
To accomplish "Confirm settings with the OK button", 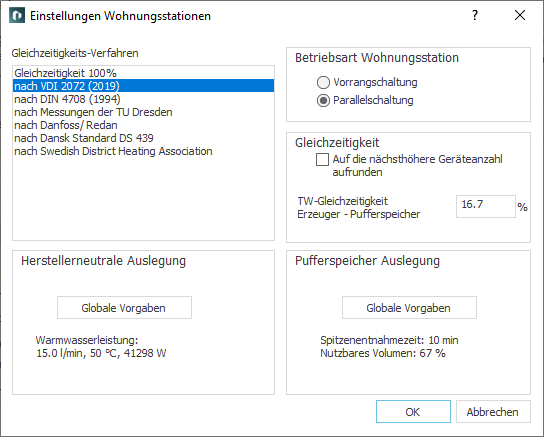I will (413, 412).
